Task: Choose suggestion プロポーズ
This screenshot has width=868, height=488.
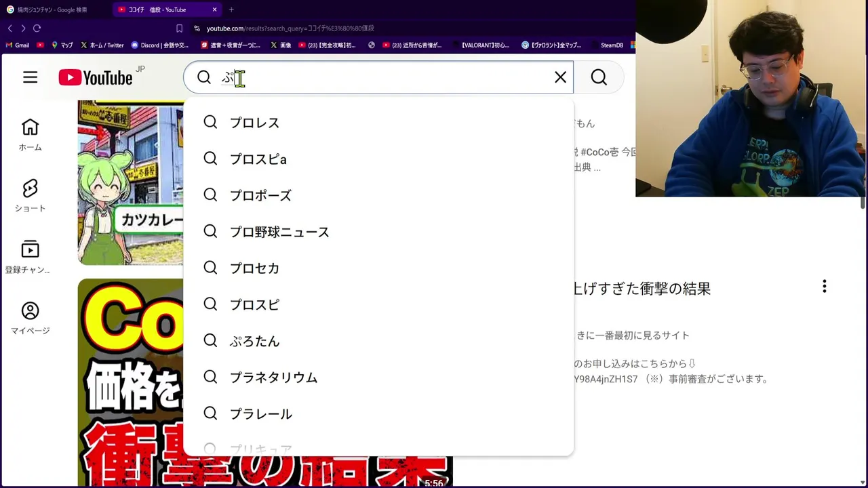Action: tap(378, 195)
